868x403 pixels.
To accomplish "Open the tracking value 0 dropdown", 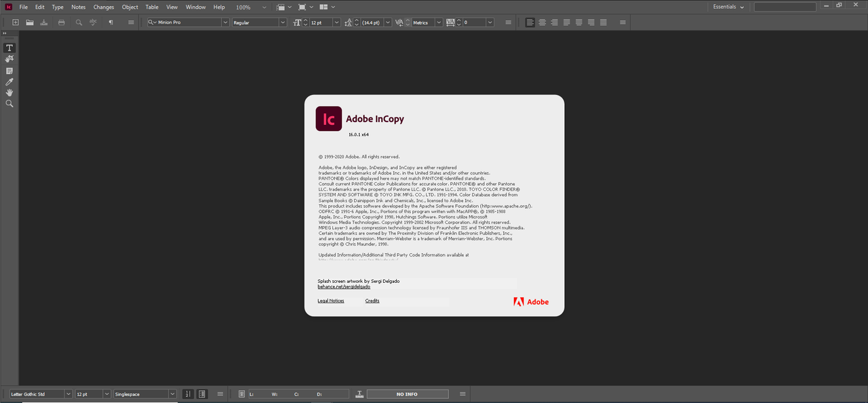I will pos(490,22).
